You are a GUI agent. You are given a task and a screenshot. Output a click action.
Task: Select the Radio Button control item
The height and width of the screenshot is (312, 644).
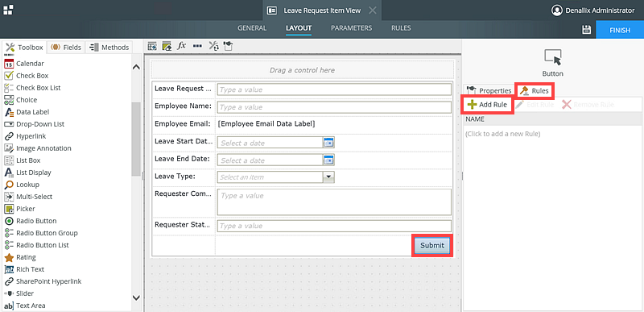pyautogui.click(x=31, y=221)
